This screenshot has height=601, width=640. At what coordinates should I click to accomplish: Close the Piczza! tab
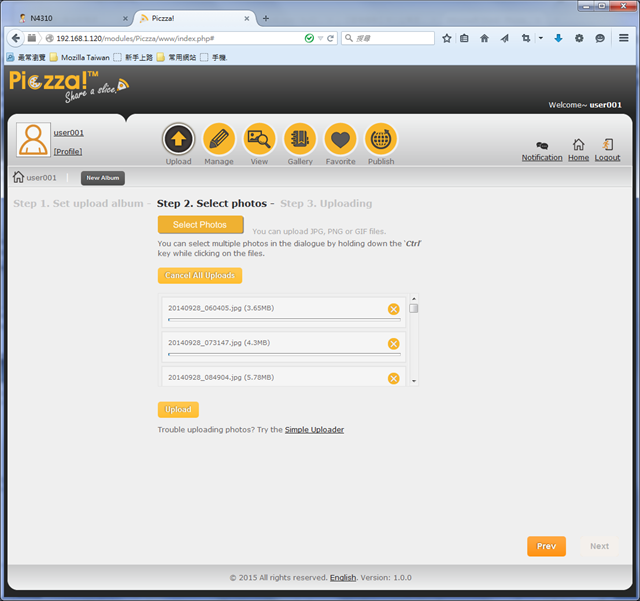247,18
